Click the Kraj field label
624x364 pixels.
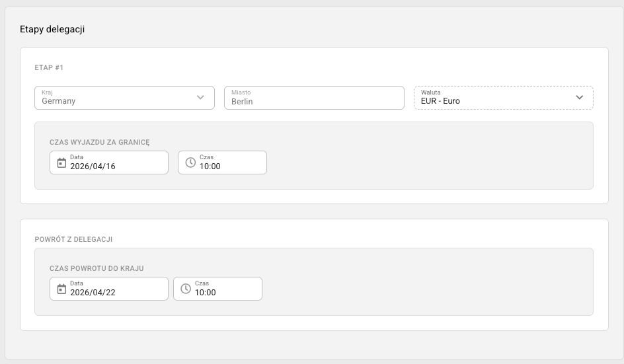coord(47,92)
